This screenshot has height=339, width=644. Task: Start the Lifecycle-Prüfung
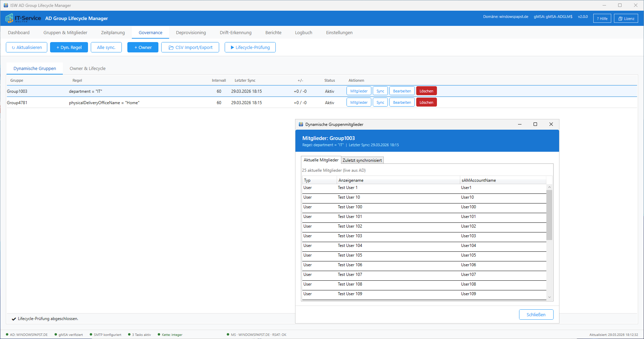click(x=250, y=48)
